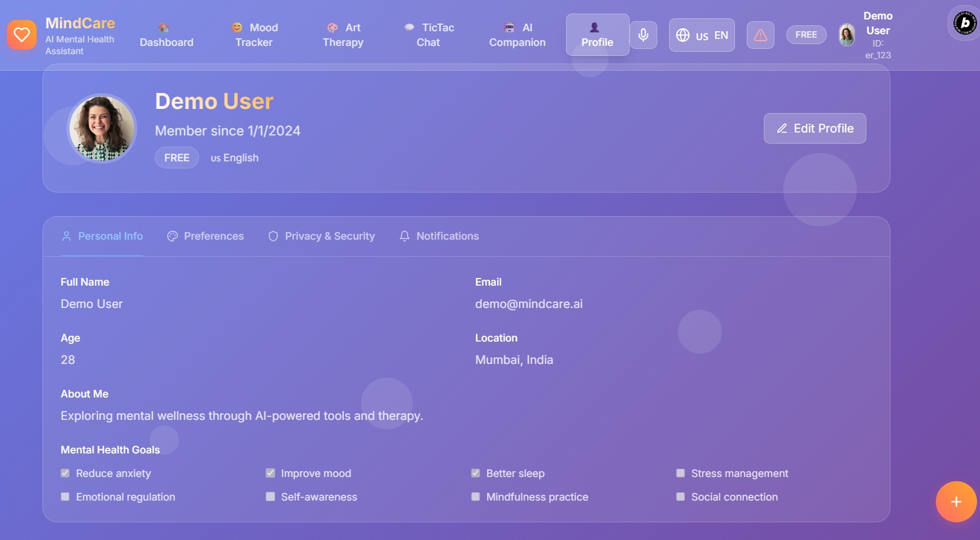Screen dimensions: 980x540
Task: View the Notifications tab
Action: click(439, 236)
